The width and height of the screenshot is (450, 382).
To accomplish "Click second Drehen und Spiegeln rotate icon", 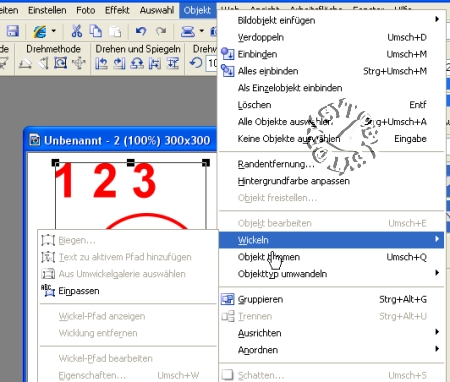I will click(119, 63).
